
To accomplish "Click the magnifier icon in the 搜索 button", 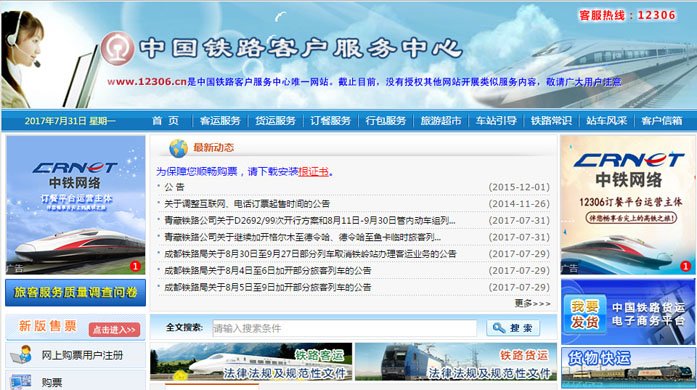I will tap(499, 328).
